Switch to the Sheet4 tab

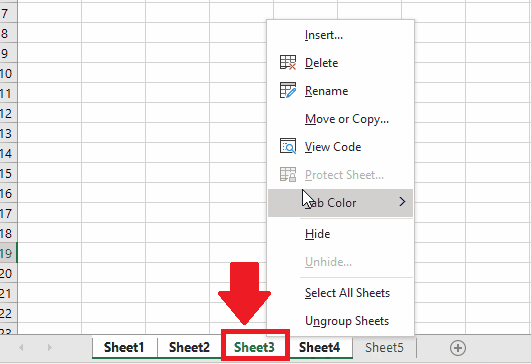[x=319, y=347]
